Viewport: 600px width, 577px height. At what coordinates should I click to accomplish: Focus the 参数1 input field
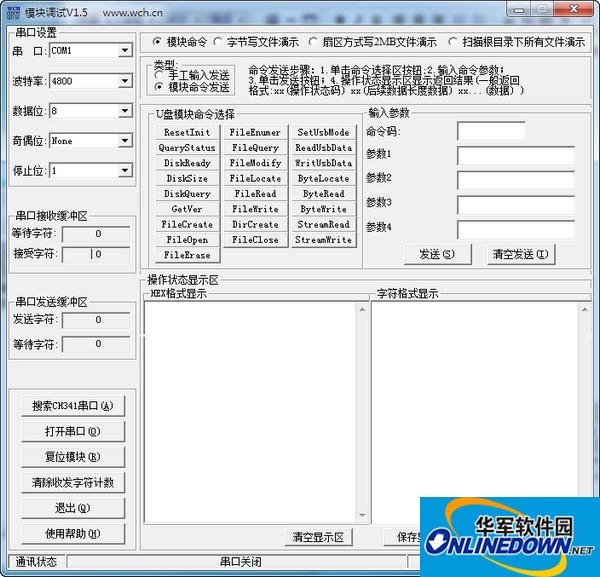pos(515,156)
